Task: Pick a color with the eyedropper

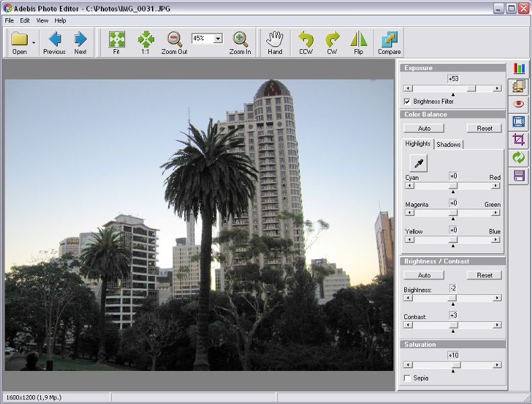Action: click(x=419, y=163)
